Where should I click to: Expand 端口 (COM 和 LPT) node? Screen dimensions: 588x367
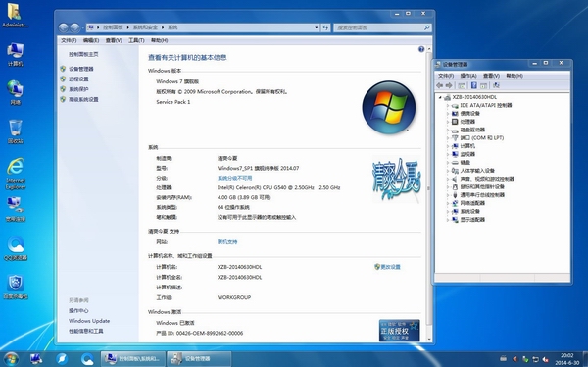448,138
